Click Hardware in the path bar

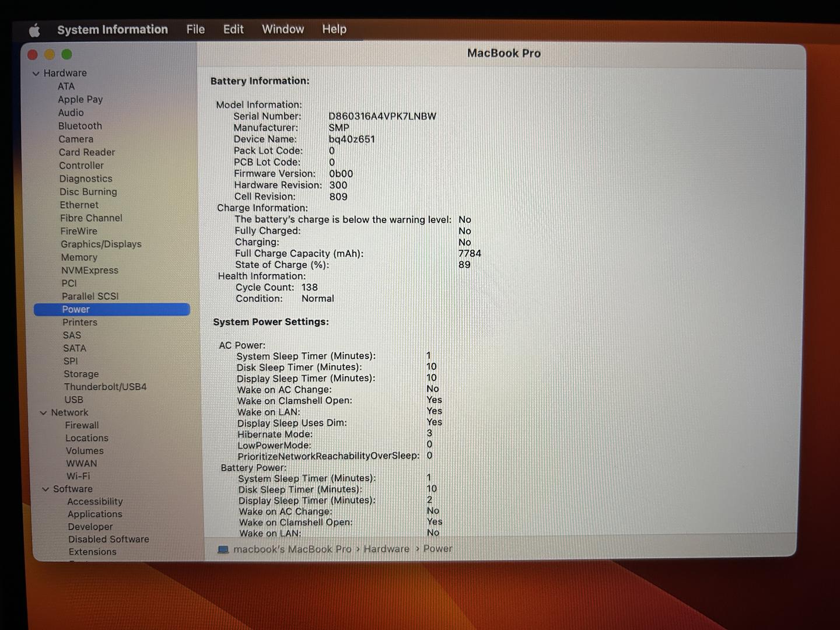pyautogui.click(x=387, y=549)
